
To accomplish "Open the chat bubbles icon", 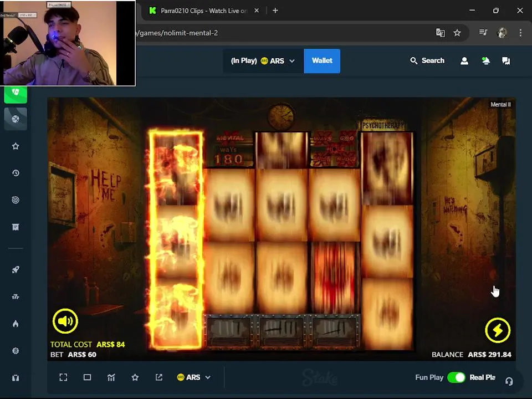I will pyautogui.click(x=506, y=61).
